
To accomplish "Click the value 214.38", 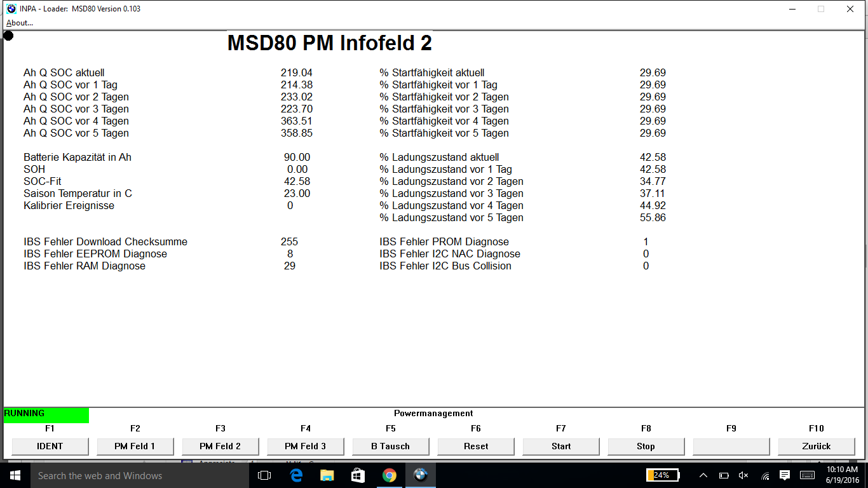I will click(x=297, y=85).
